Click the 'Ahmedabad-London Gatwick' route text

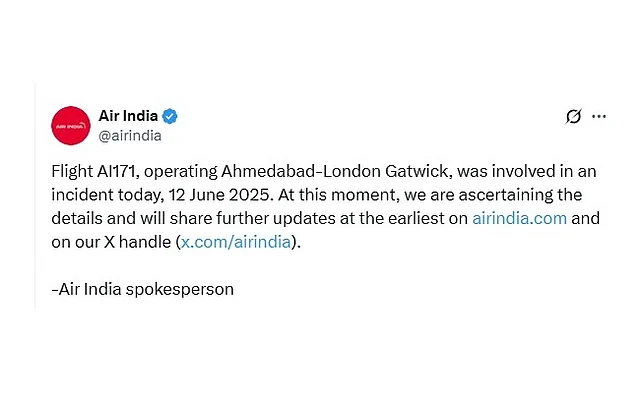pos(335,171)
